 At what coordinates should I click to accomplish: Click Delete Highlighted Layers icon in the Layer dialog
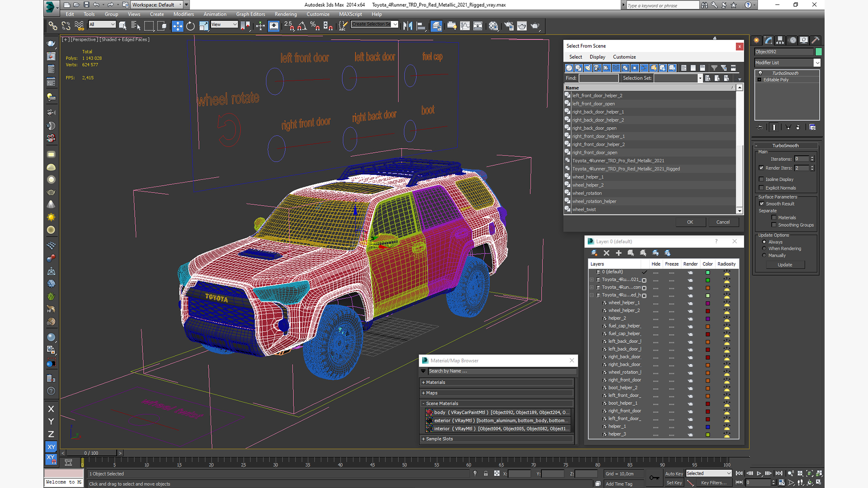tap(606, 253)
